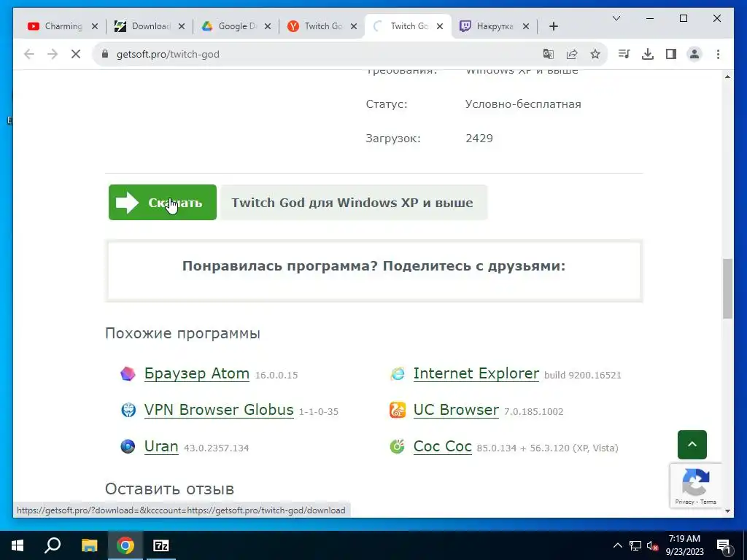Click the scrollbar up arrow
The width and height of the screenshot is (747, 560).
pyautogui.click(x=727, y=76)
